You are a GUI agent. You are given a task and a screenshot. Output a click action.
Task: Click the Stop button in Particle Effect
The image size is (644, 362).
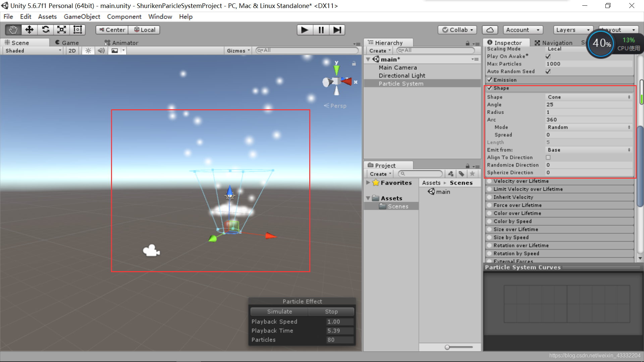tap(331, 311)
